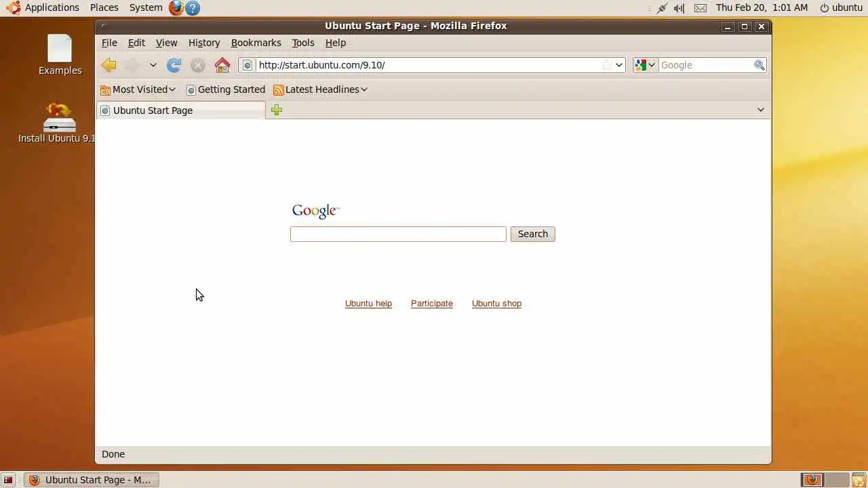The width and height of the screenshot is (868, 488).
Task: Open the Tools menu
Action: 303,43
